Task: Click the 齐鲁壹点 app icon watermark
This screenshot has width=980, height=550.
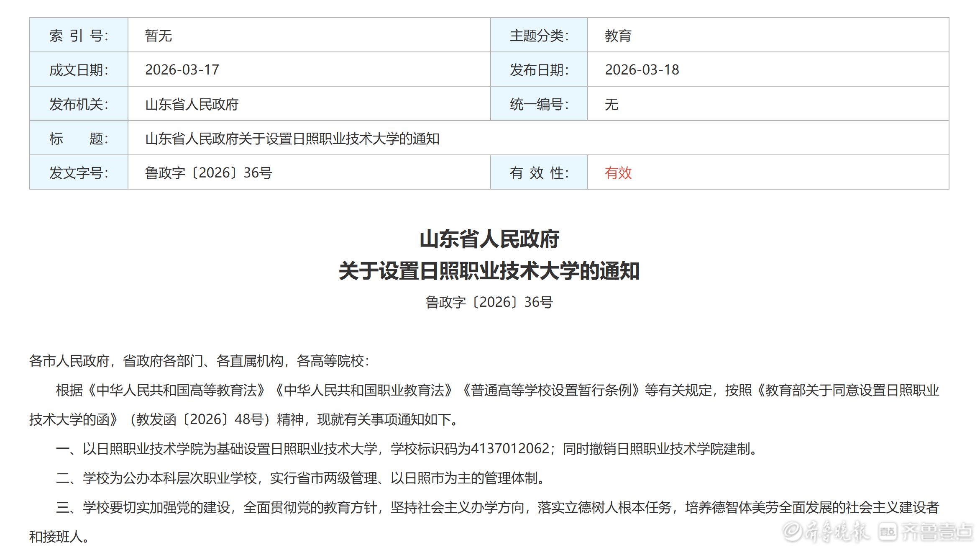Action: click(x=888, y=532)
